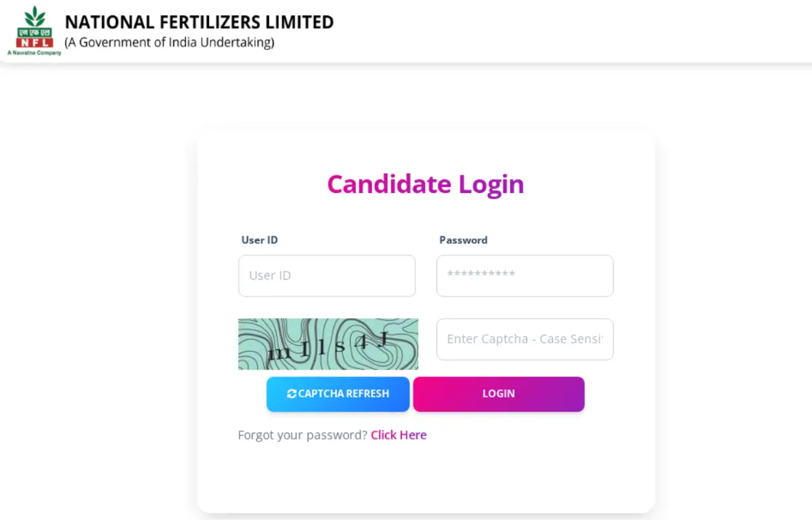This screenshot has width=812, height=520.
Task: Click blank space inside the login card
Action: pyautogui.click(x=426, y=477)
